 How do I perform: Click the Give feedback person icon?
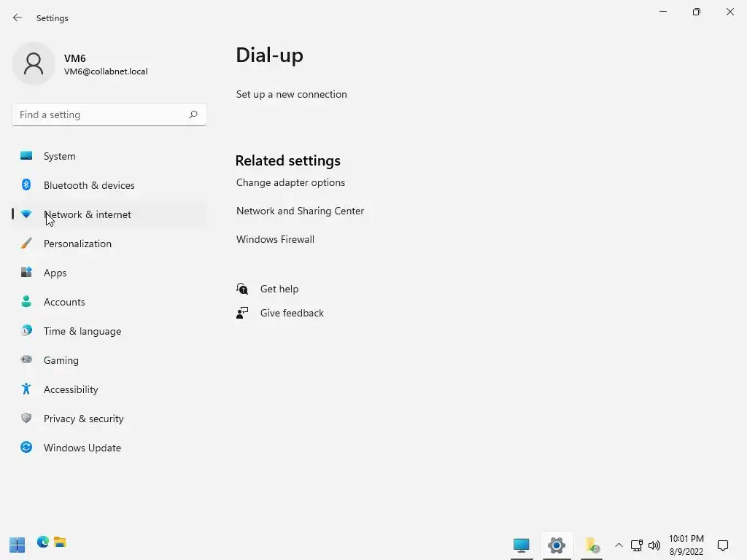click(242, 313)
